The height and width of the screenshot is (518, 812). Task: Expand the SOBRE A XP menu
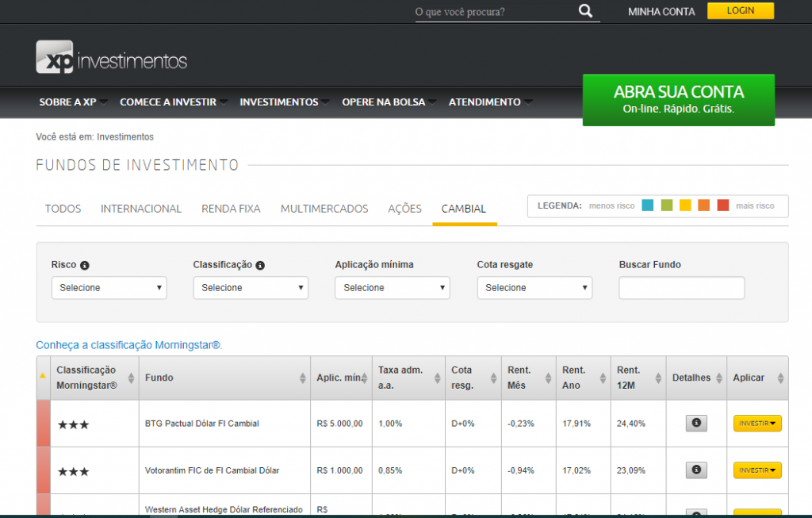(x=73, y=102)
